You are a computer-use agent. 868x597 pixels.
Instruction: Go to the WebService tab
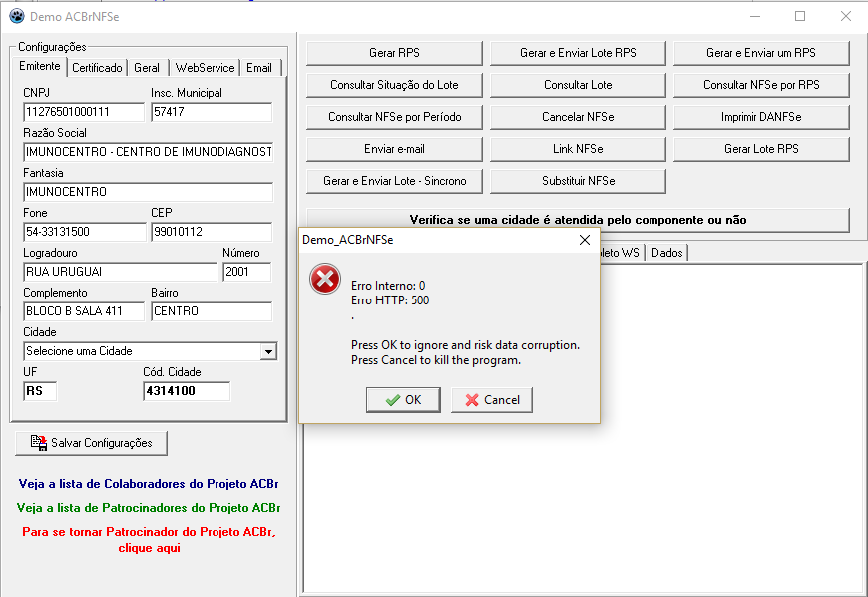205,68
